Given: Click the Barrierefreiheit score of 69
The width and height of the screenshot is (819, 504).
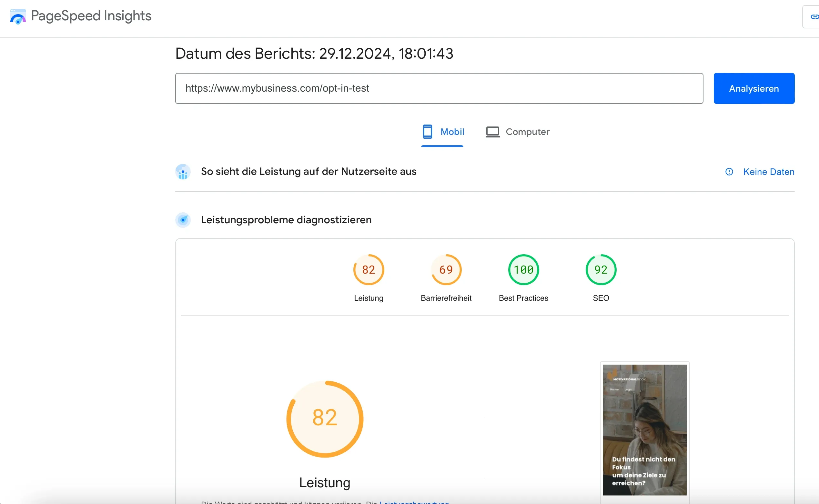Looking at the screenshot, I should (446, 270).
